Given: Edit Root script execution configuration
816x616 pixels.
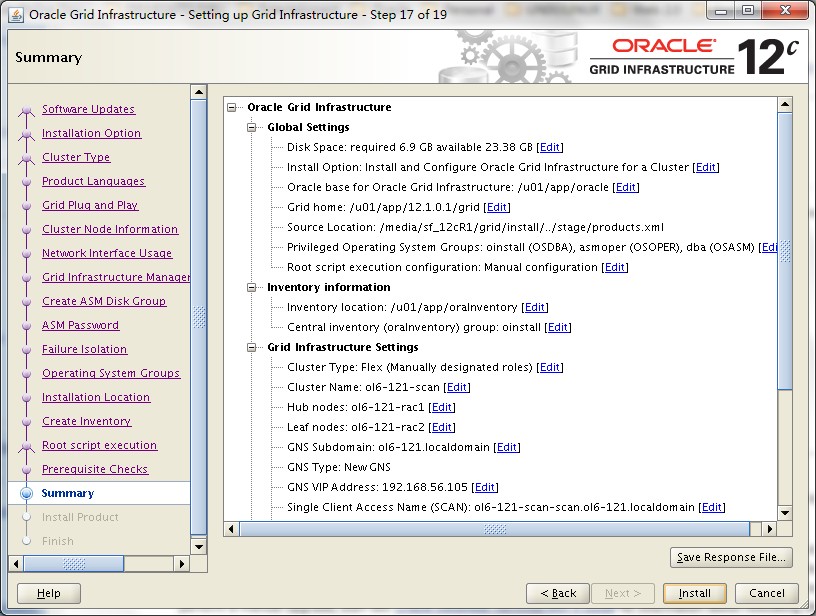Looking at the screenshot, I should [615, 267].
